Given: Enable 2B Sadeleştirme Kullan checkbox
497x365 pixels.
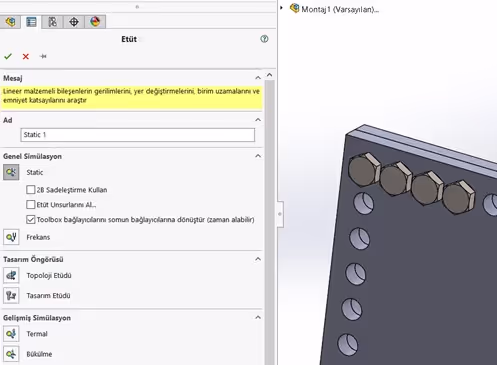Looking at the screenshot, I should [30, 190].
